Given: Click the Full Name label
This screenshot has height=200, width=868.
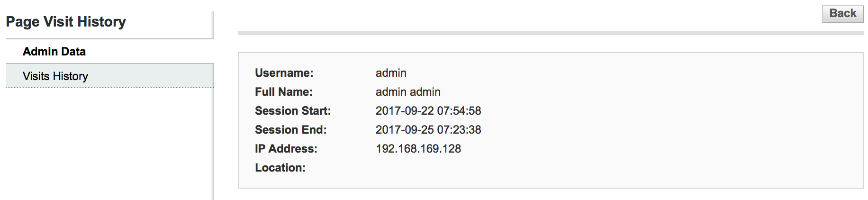Looking at the screenshot, I should (283, 92).
